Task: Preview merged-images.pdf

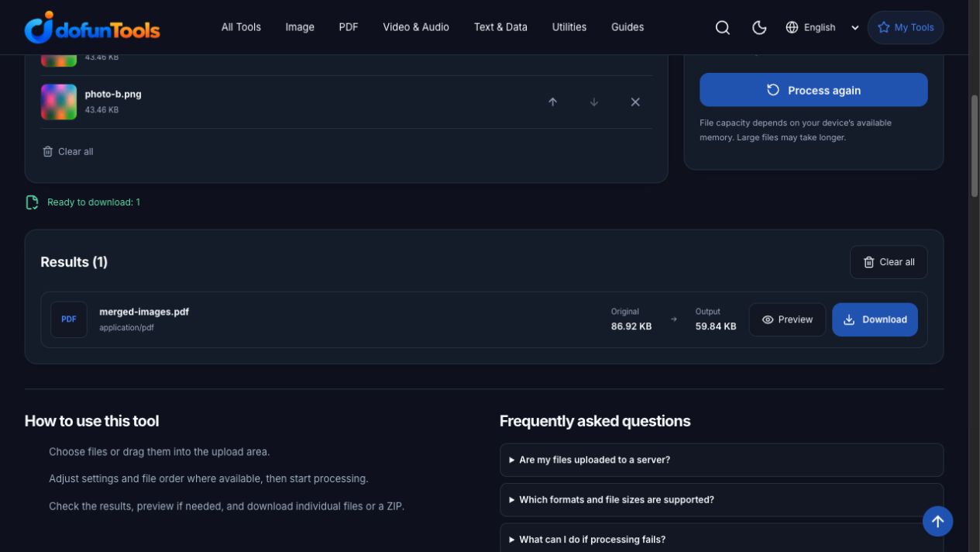Action: point(787,319)
